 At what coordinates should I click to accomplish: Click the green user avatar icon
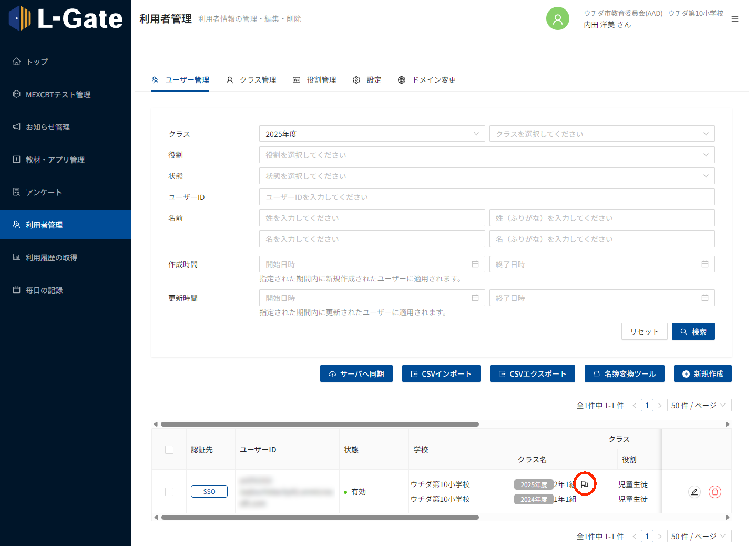[x=558, y=19]
